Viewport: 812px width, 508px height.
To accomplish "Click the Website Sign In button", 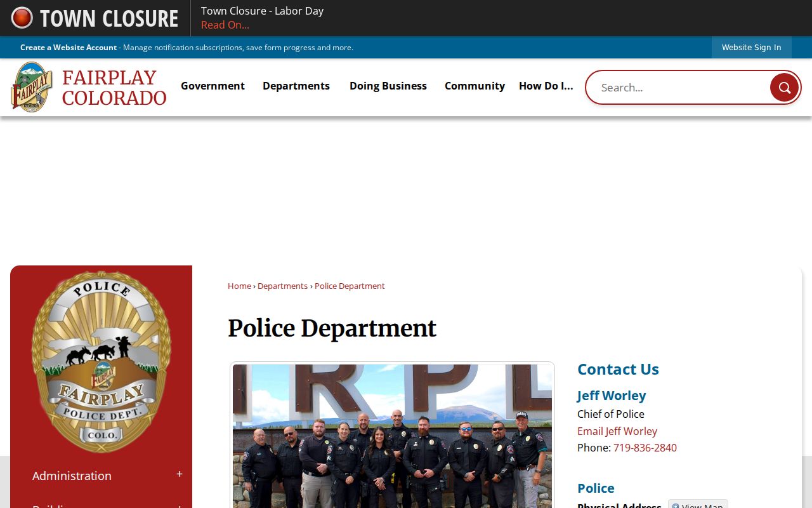I will pos(751,48).
